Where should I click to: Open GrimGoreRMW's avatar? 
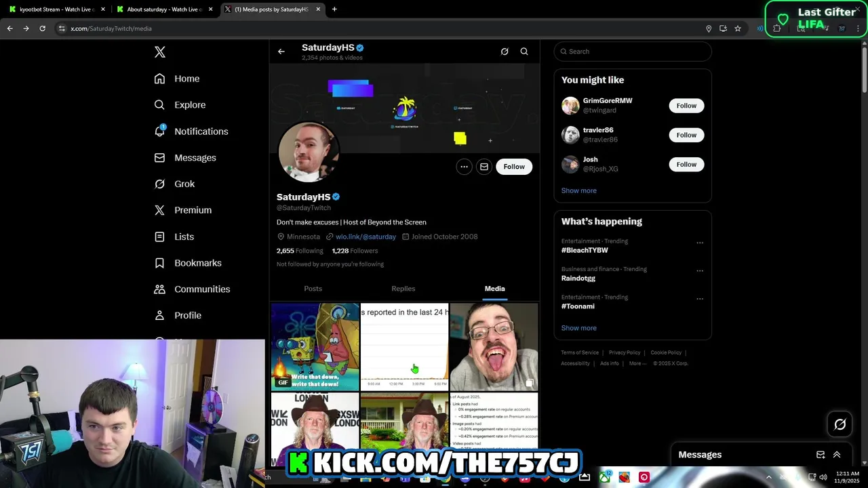570,106
